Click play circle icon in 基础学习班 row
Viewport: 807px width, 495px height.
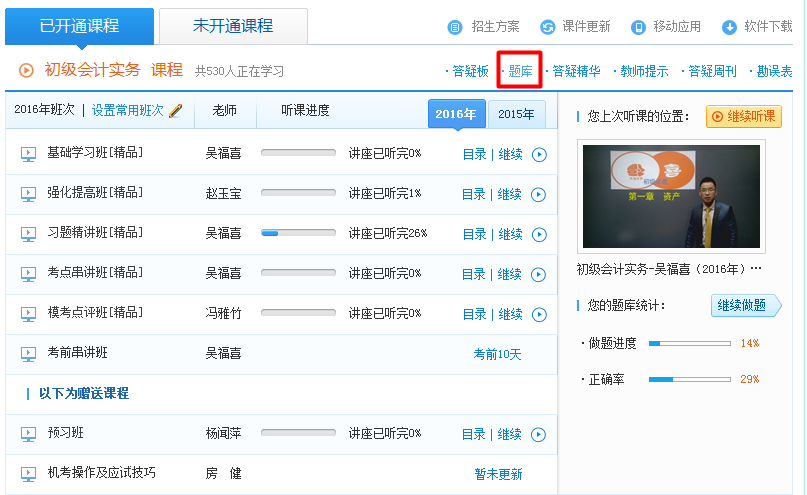pyautogui.click(x=539, y=154)
